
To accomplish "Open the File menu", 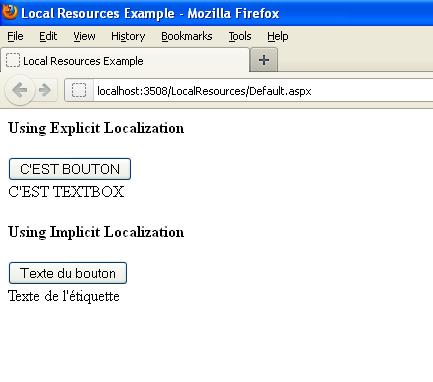I will pyautogui.click(x=15, y=36).
